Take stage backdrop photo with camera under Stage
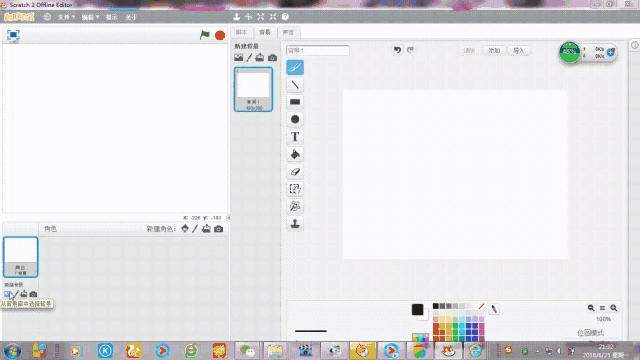Image resolution: width=640 pixels, height=360 pixels. click(33, 294)
